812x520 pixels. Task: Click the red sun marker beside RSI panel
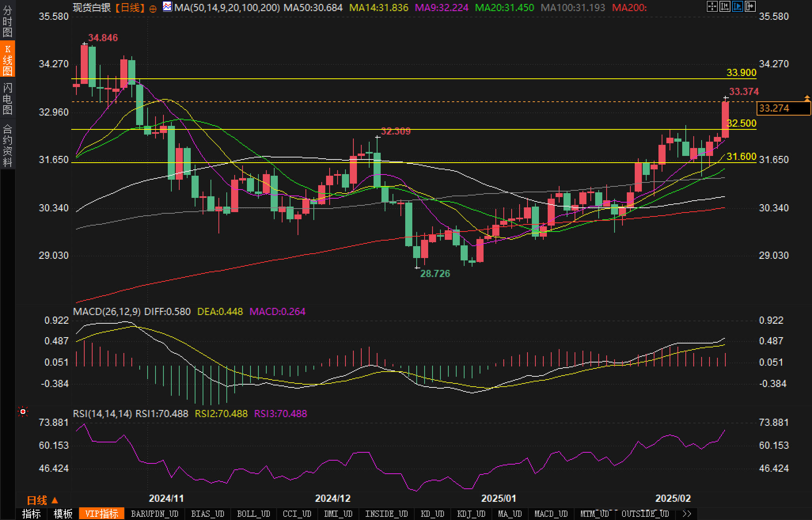coord(23,412)
